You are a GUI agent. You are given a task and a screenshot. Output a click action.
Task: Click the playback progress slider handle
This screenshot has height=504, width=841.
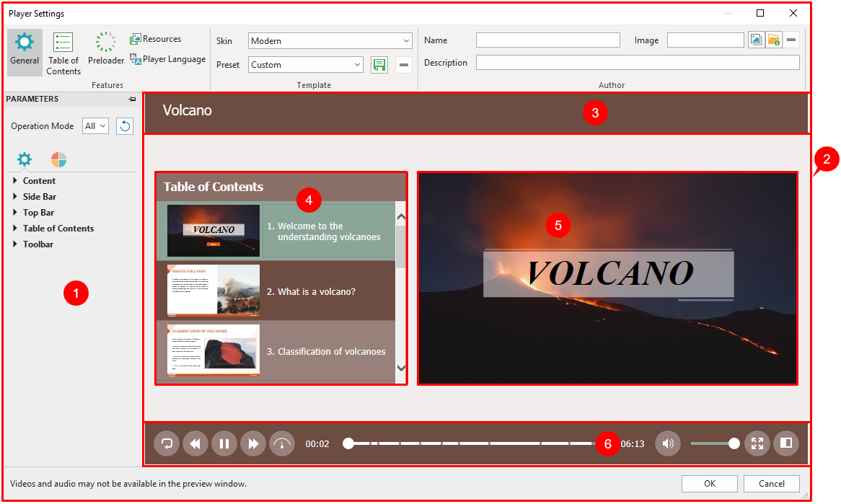pos(348,443)
